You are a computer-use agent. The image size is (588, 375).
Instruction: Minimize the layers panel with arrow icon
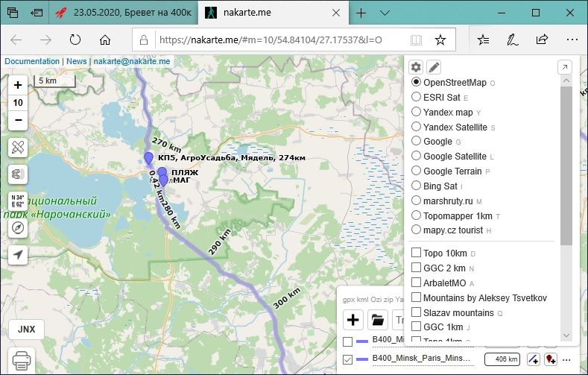(565, 67)
